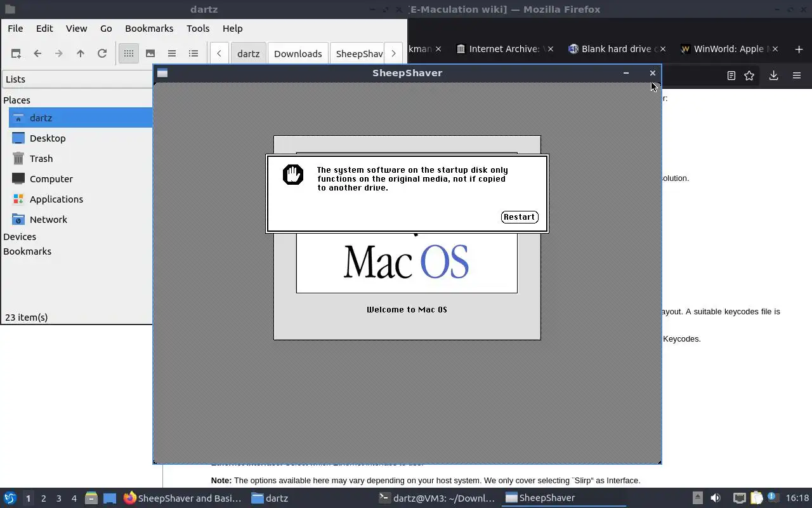The image size is (812, 508).
Task: Go up to parent folder in file manager
Action: point(81,54)
